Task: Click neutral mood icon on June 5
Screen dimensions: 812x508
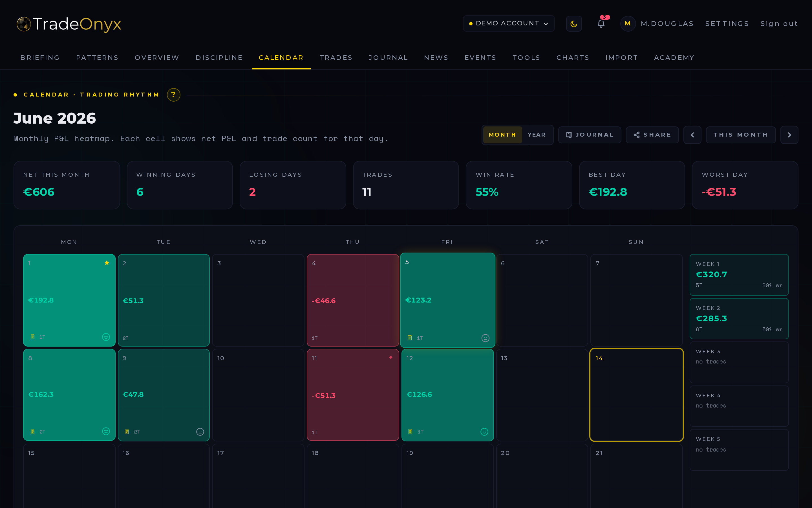Action: click(485, 338)
